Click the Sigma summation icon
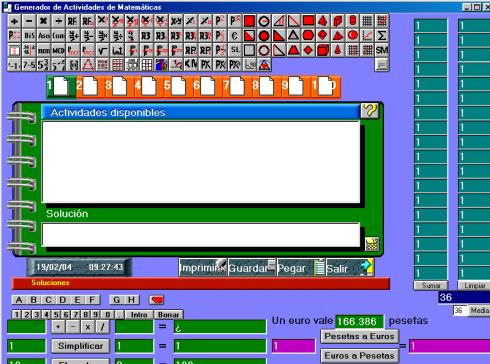 382,36
